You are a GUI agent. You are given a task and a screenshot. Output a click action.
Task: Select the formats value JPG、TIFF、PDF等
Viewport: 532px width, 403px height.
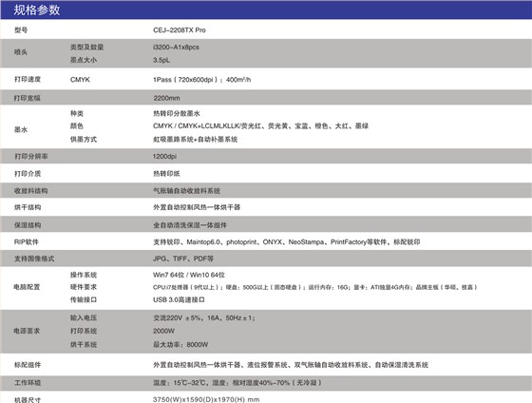pyautogui.click(x=183, y=259)
